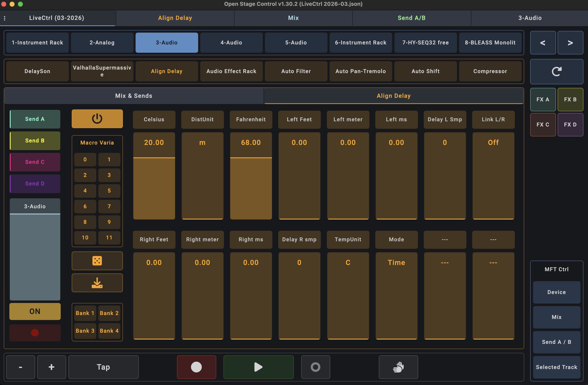The width and height of the screenshot is (588, 385).
Task: Toggle the device power button
Action: [97, 119]
